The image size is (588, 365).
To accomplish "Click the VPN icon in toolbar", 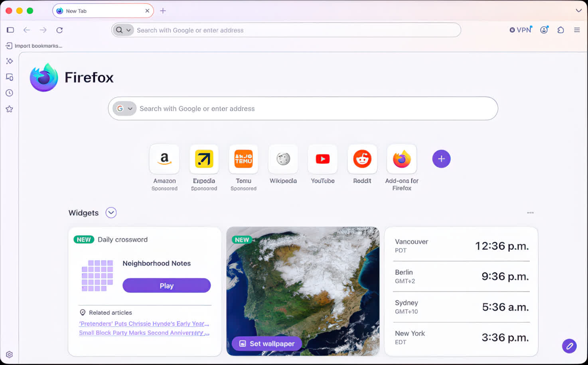I will pos(521,30).
